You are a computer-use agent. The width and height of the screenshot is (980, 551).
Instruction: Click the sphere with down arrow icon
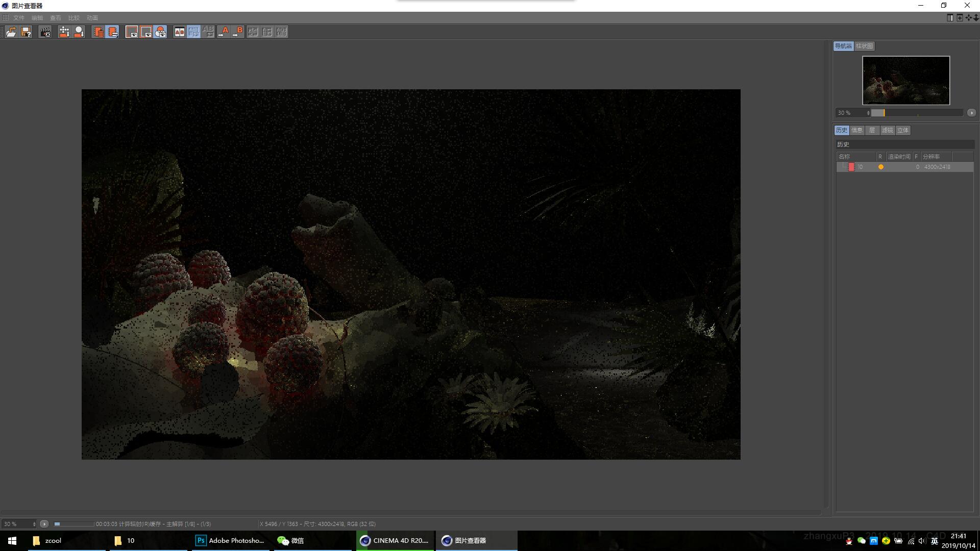[x=79, y=32]
